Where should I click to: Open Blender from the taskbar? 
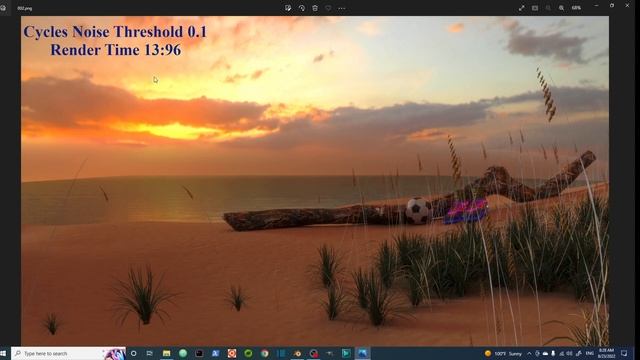[297, 353]
